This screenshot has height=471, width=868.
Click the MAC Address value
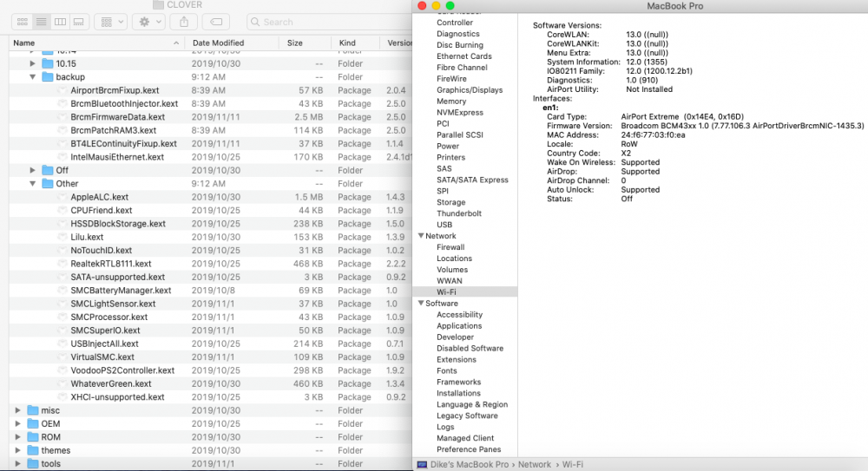(x=653, y=135)
